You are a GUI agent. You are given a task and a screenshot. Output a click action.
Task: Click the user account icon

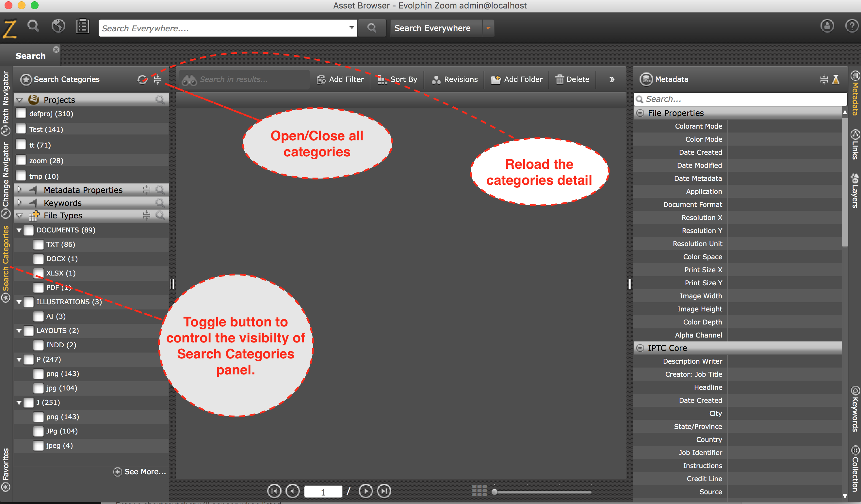(827, 26)
